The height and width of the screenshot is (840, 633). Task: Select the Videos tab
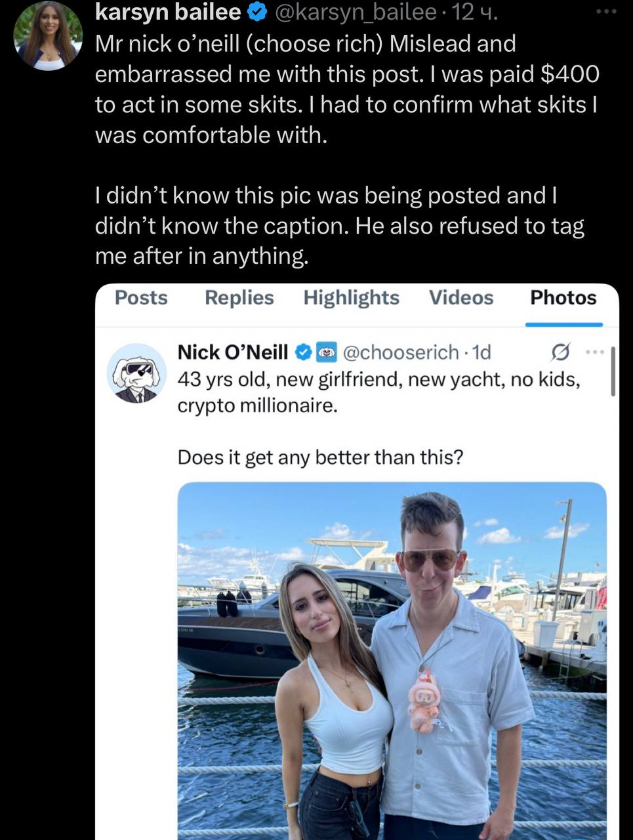(460, 298)
